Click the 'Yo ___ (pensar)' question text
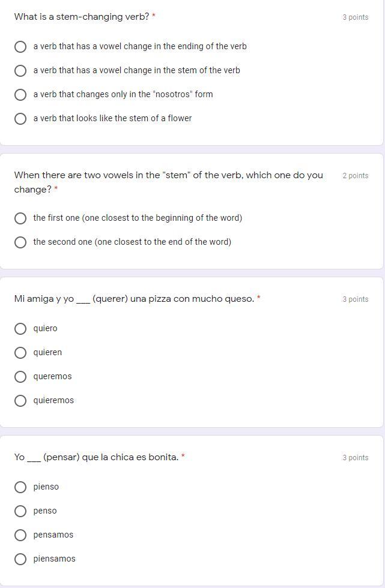Viewport: 385px width, 588px height. coord(96,457)
